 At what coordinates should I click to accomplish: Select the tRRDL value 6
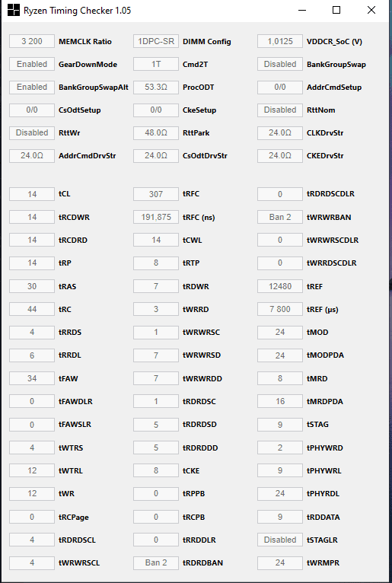(x=32, y=355)
